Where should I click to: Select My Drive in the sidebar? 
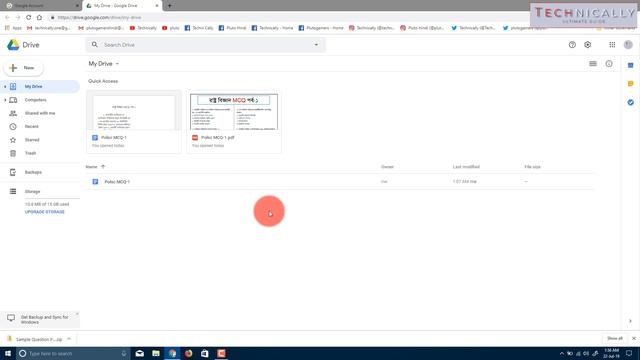tap(40, 87)
